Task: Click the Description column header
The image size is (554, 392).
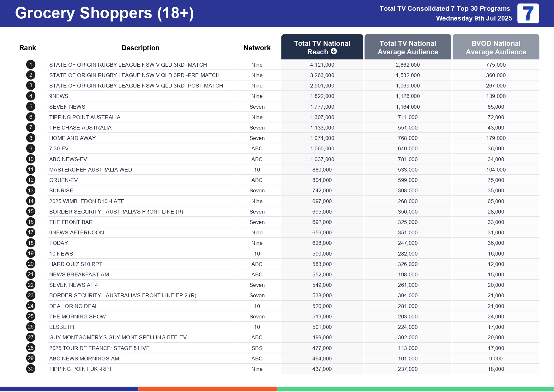Action: coord(140,48)
